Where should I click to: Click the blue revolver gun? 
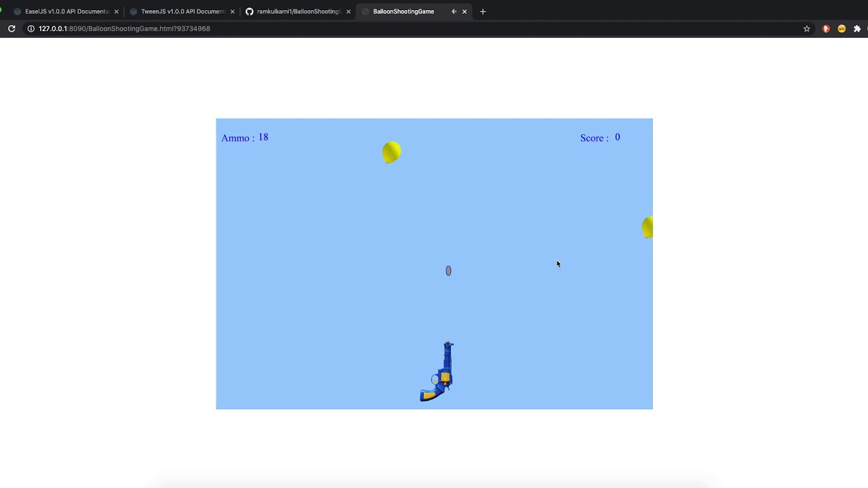click(437, 371)
